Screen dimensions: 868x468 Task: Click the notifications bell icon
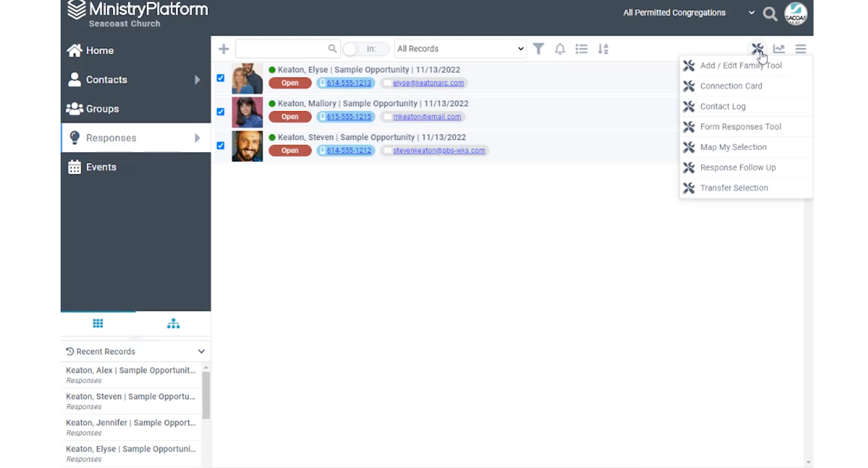coord(560,49)
